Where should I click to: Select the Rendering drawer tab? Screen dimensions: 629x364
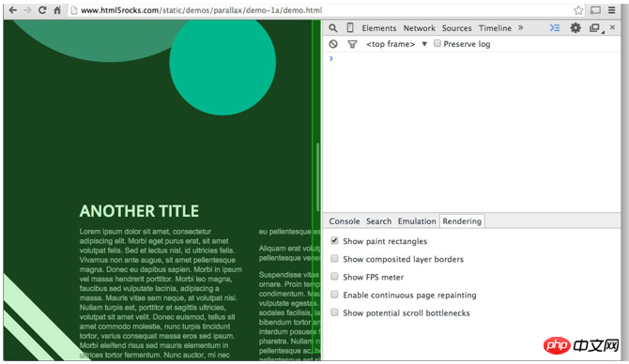pyautogui.click(x=462, y=221)
